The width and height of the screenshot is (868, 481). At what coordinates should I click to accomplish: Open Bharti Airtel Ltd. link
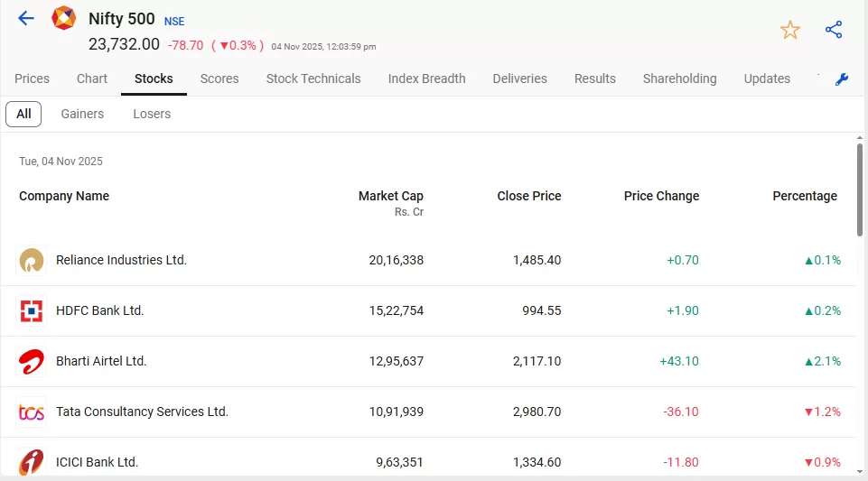101,361
